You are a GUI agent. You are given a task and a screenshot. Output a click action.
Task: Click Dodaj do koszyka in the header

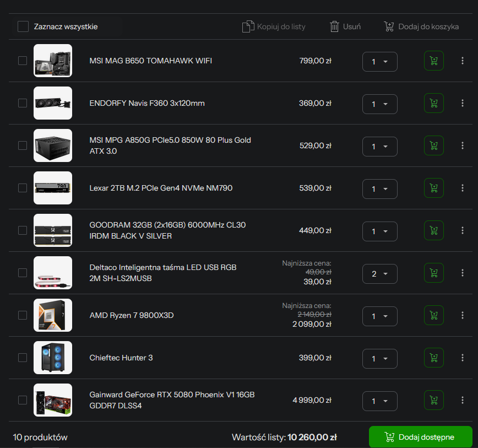click(x=421, y=26)
